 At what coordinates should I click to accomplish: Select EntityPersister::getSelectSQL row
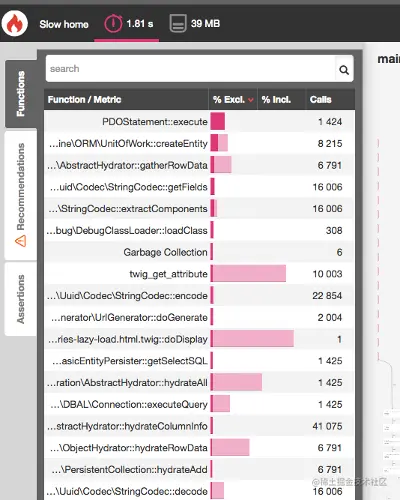click(199, 361)
